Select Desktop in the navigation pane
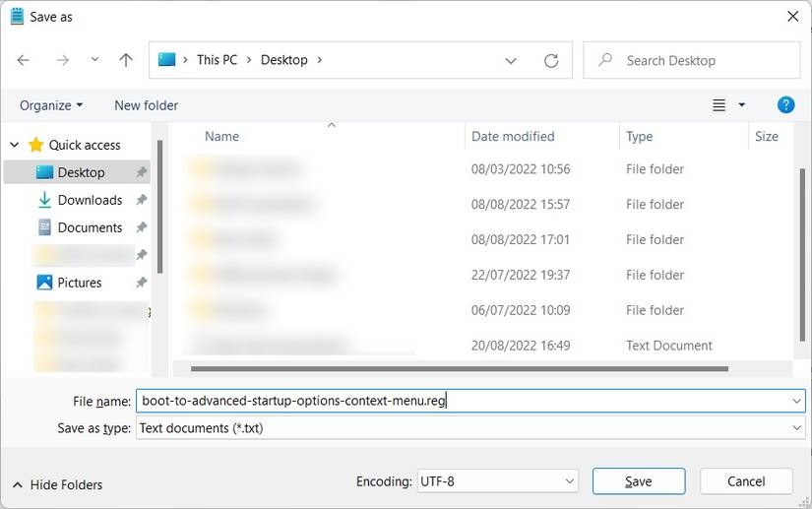The image size is (812, 509). (77, 172)
